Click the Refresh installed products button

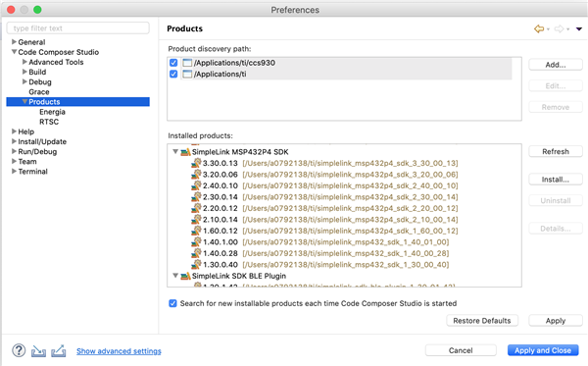click(x=556, y=152)
